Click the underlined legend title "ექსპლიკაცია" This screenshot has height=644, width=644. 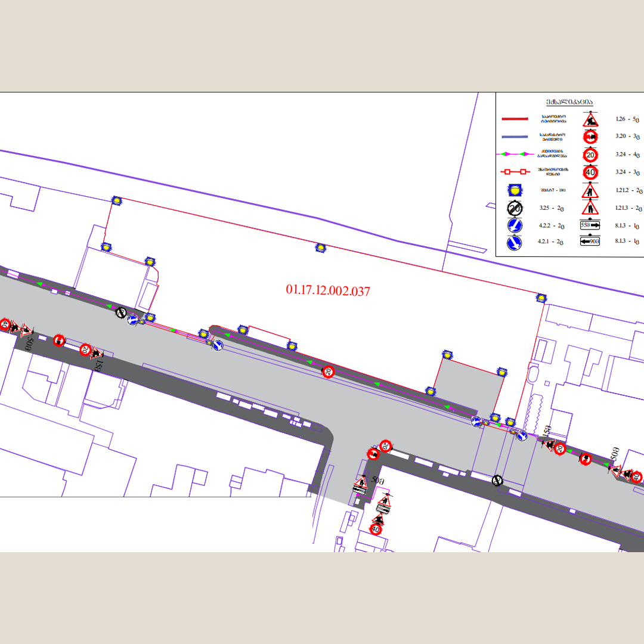pyautogui.click(x=569, y=103)
